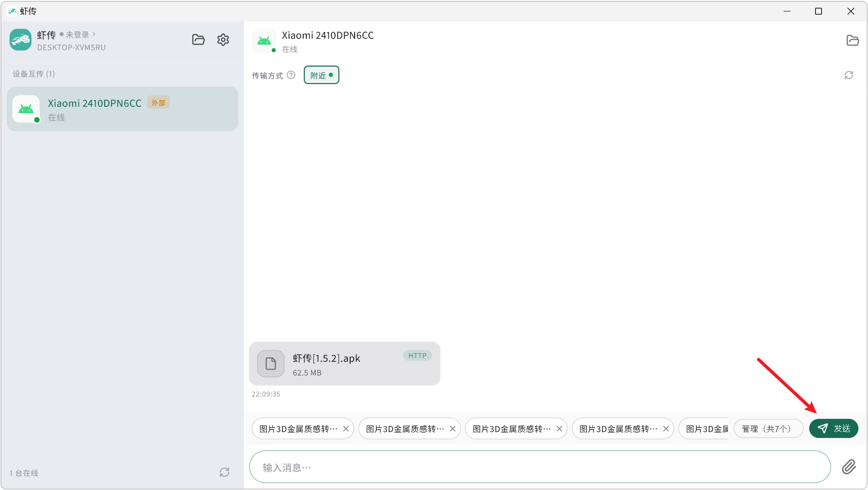This screenshot has height=490, width=868.
Task: Click the Xiaomi 2410DPN6CC title in chat header
Action: click(328, 35)
